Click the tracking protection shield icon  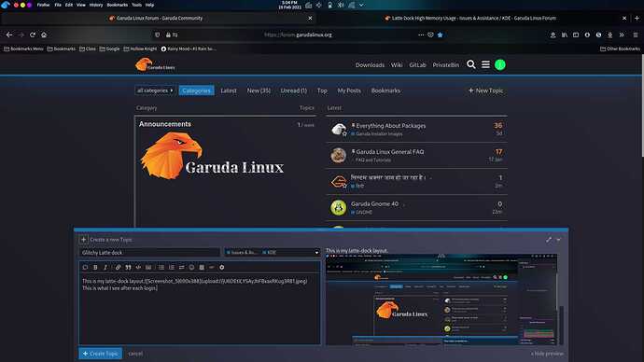[158, 35]
